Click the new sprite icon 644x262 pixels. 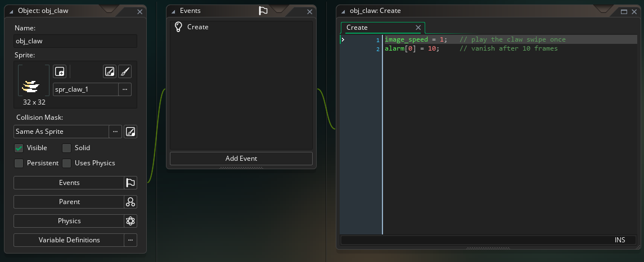pyautogui.click(x=60, y=71)
